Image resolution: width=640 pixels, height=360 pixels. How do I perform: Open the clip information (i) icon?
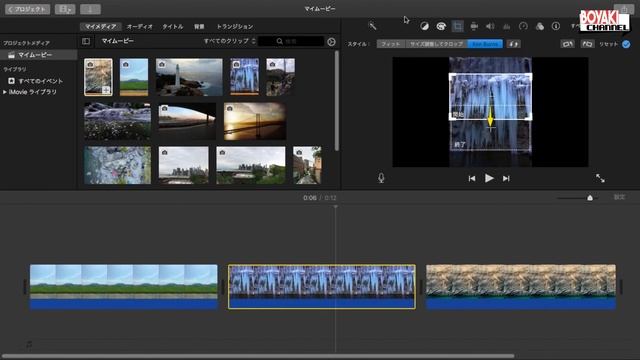coord(556,26)
